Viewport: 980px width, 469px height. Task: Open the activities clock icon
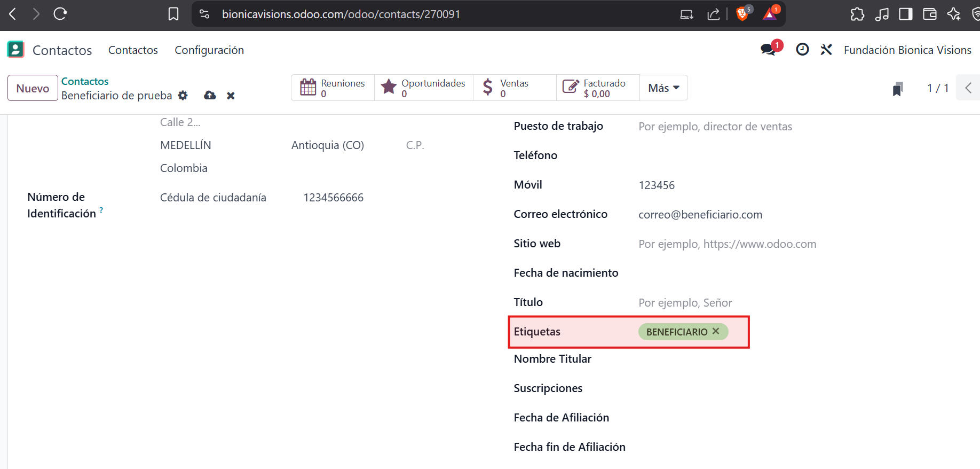802,50
